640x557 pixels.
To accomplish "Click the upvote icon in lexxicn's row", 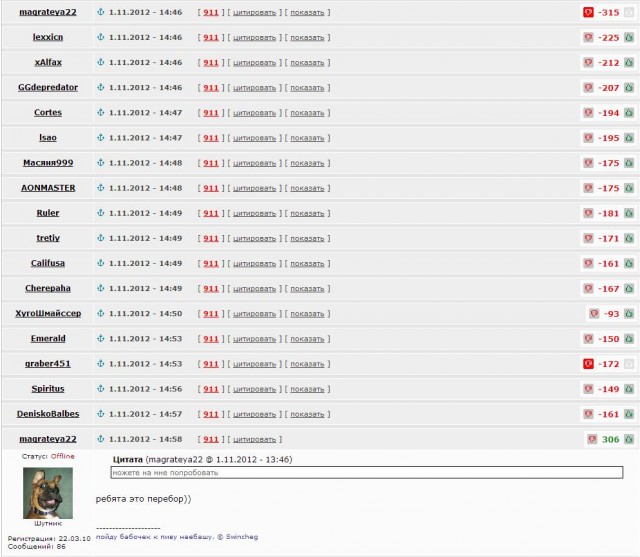I will [x=629, y=38].
